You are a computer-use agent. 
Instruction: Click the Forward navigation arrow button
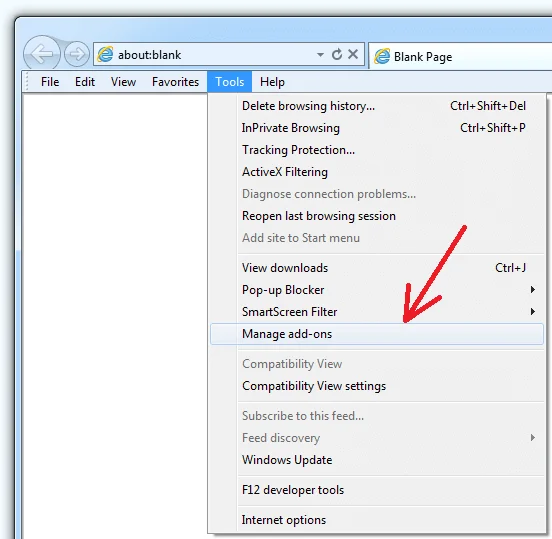(x=77, y=54)
